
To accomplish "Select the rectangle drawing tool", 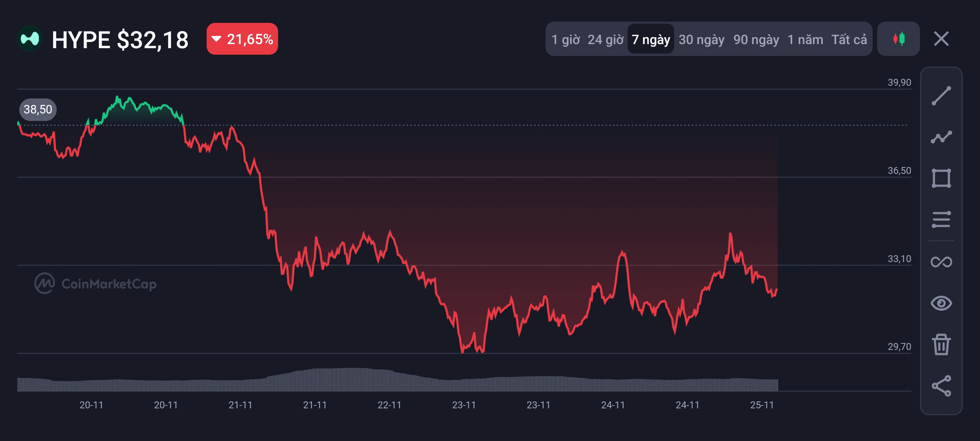I will click(941, 178).
